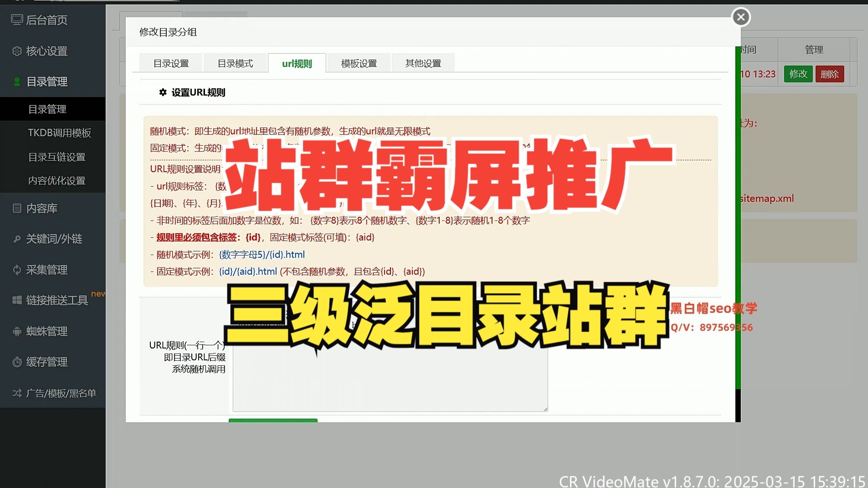868x488 pixels.
Task: Click the green user icon beside 目录管理
Action: (x=17, y=82)
